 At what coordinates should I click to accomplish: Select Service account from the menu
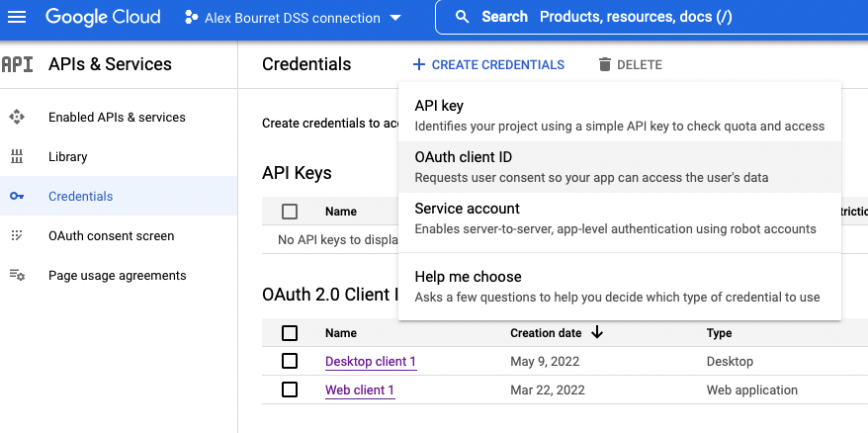[620, 218]
